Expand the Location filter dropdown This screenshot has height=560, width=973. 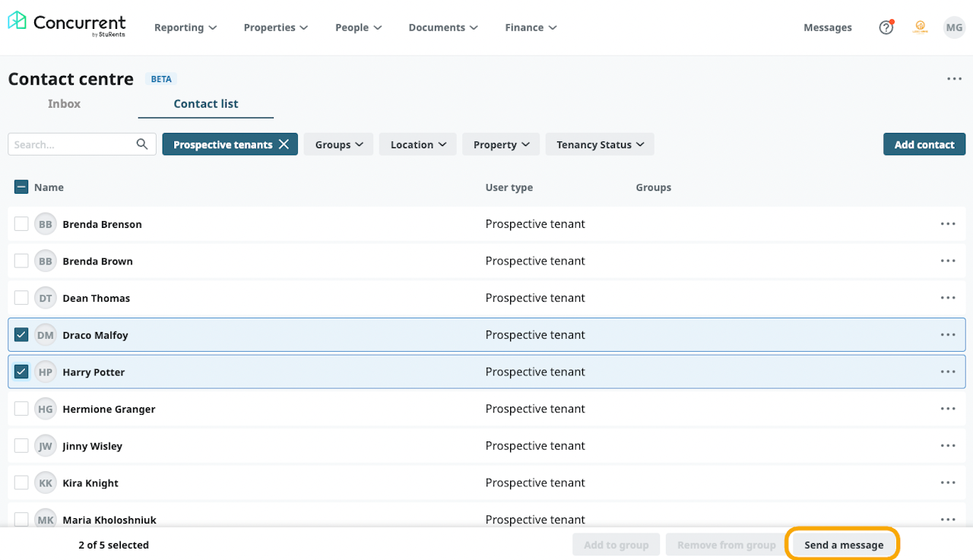pyautogui.click(x=417, y=144)
